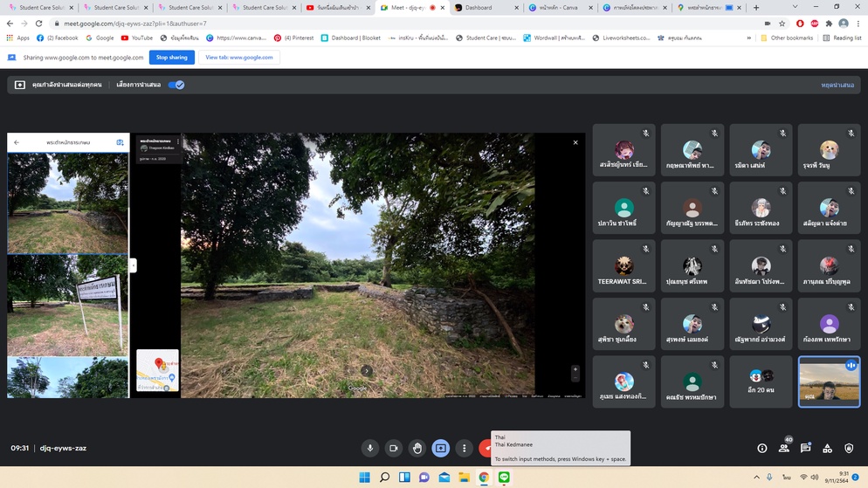
Task: Open photo options three-dot menu
Action: click(177, 141)
